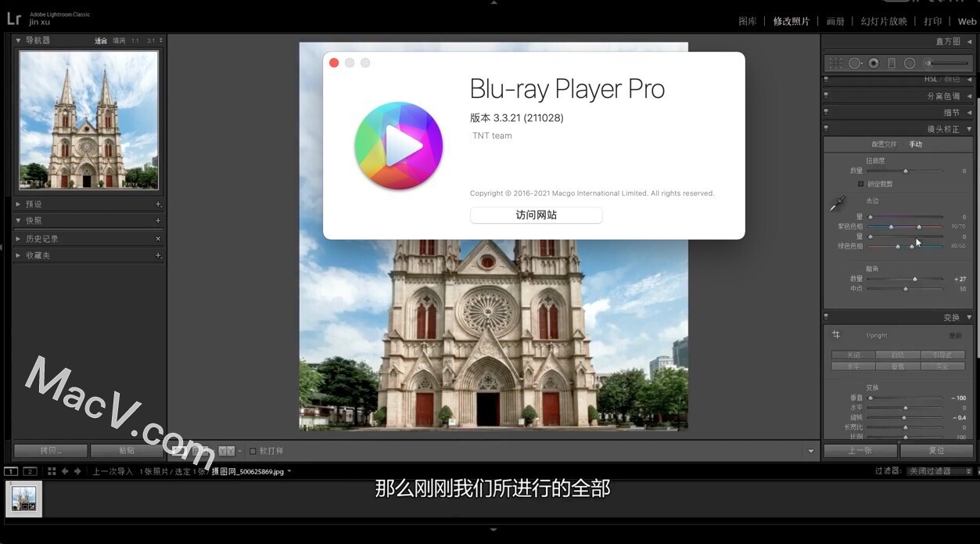Viewport: 980px width, 544px height.
Task: Expand the 收藏夹 collections panel
Action: (19, 255)
